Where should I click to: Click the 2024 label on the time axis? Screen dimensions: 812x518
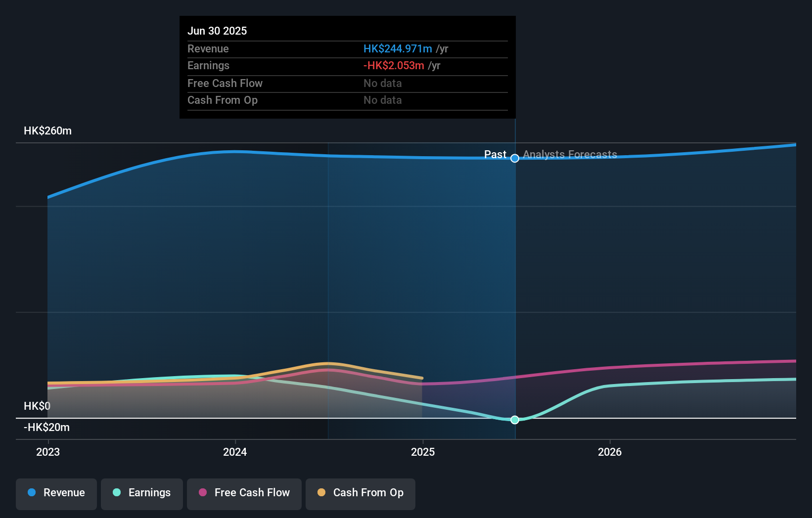tap(235, 451)
